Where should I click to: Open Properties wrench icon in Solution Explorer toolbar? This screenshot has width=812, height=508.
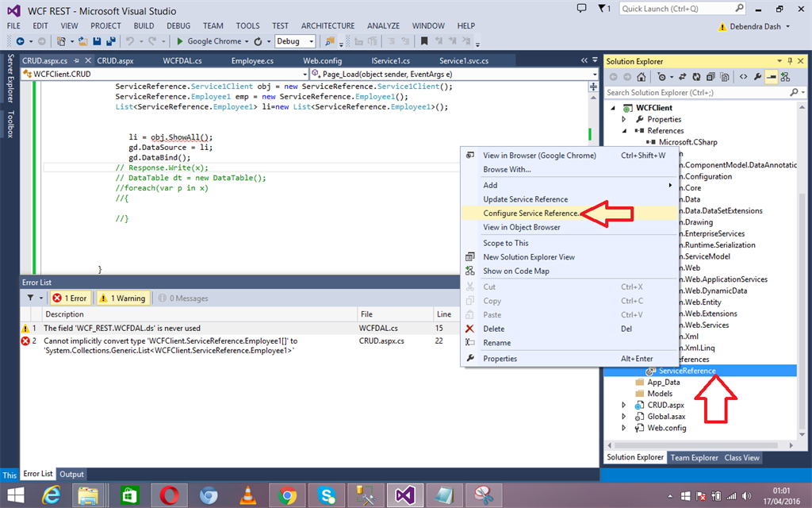pos(757,77)
